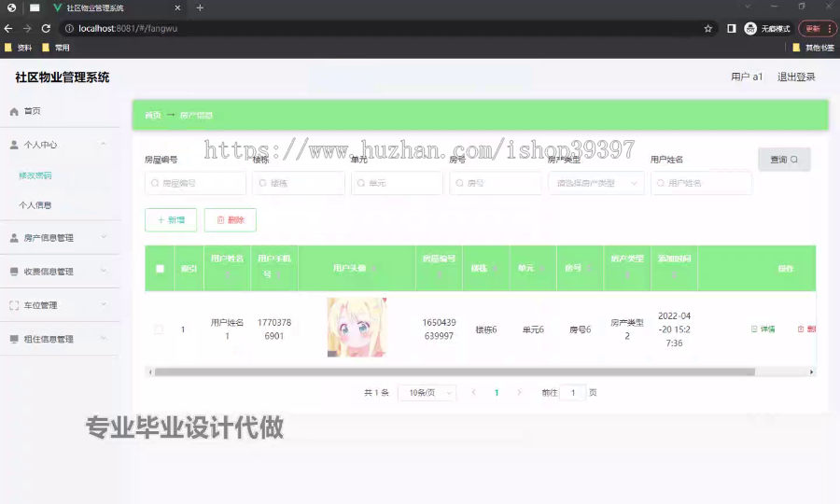Click the 查询 search button
The height and width of the screenshot is (504, 840).
[x=784, y=160]
